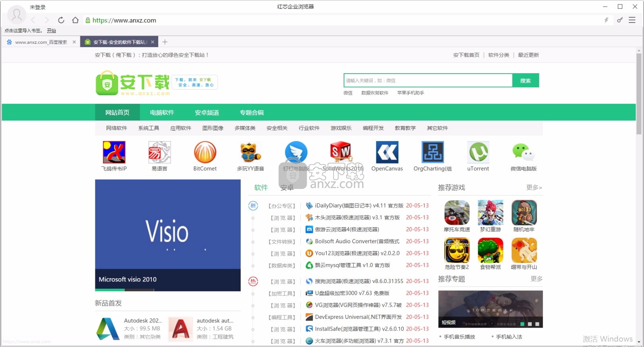Click 数据恢复软件 hot search link

375,93
